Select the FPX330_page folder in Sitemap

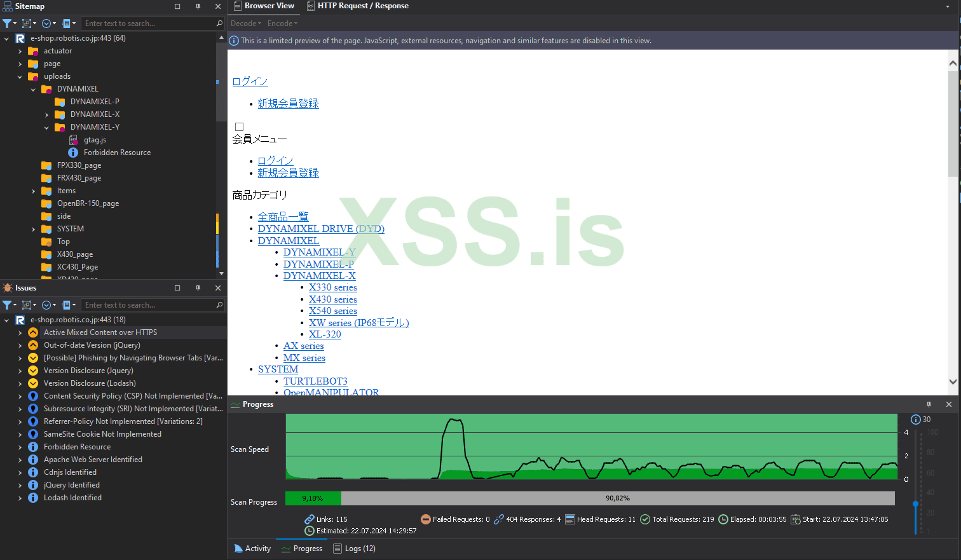(79, 165)
